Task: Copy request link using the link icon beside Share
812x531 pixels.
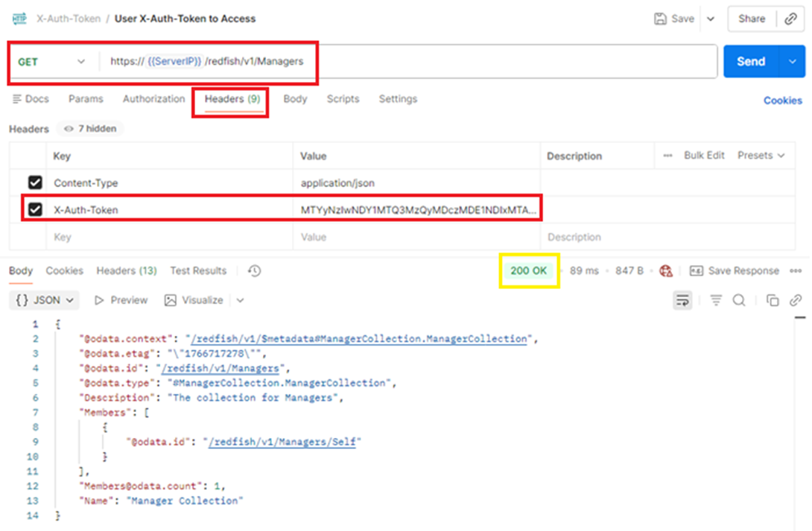Action: point(790,19)
